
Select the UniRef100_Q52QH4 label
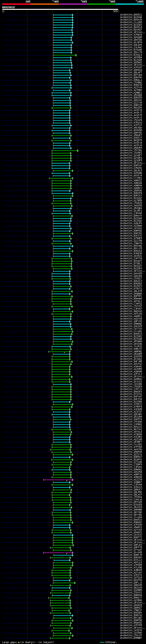pos(131,95)
